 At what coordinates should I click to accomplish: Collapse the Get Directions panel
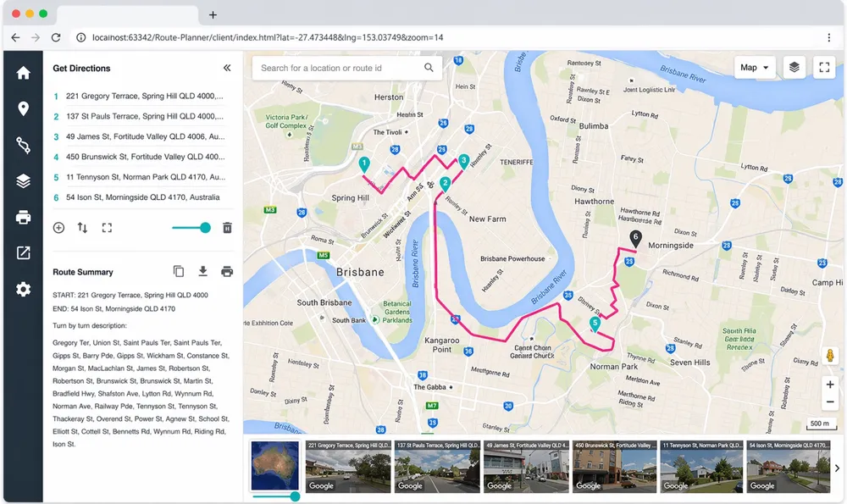(x=227, y=69)
